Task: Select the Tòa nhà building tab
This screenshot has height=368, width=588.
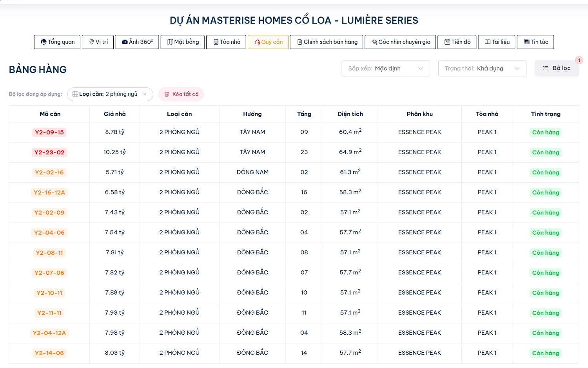Action: (x=227, y=42)
